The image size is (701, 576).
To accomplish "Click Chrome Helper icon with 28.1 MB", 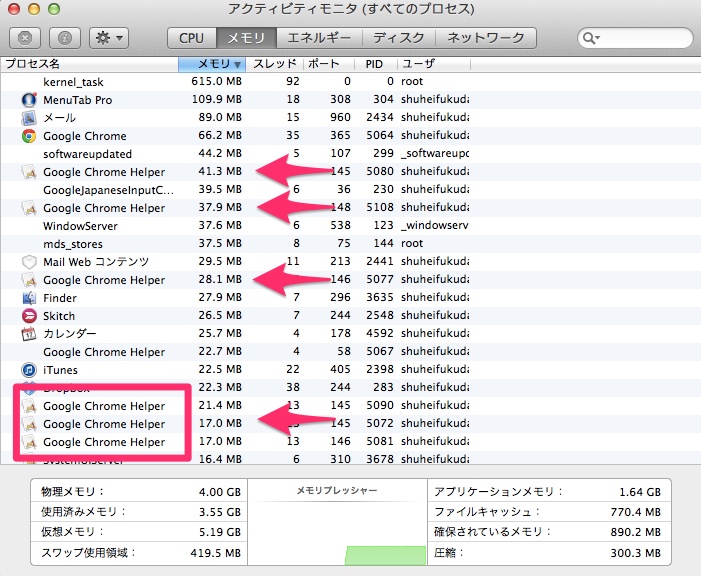I will [x=29, y=280].
